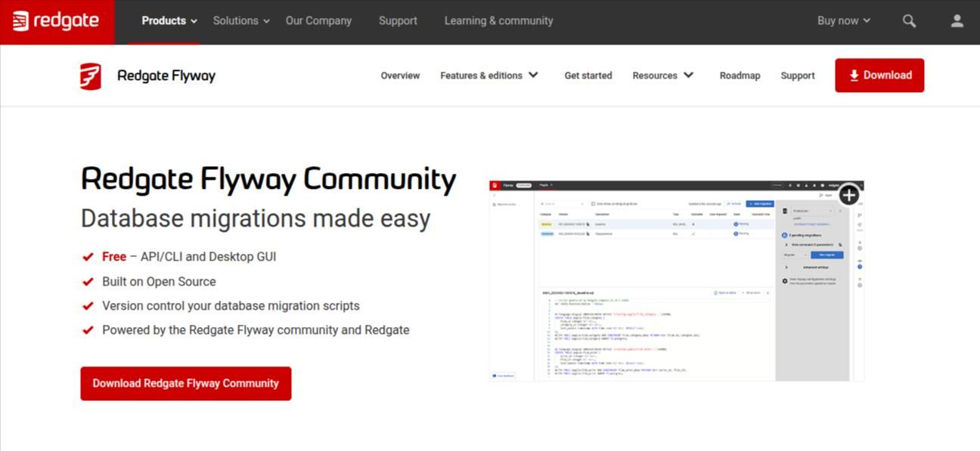The width and height of the screenshot is (980, 451).
Task: Click 'Database migrations made easy' subtitle
Action: (x=256, y=218)
